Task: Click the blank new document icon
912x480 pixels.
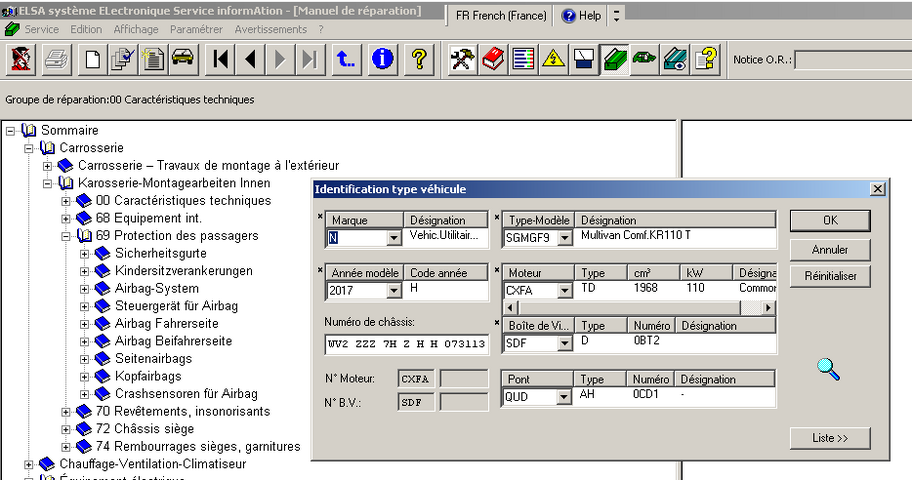Action: (92, 59)
